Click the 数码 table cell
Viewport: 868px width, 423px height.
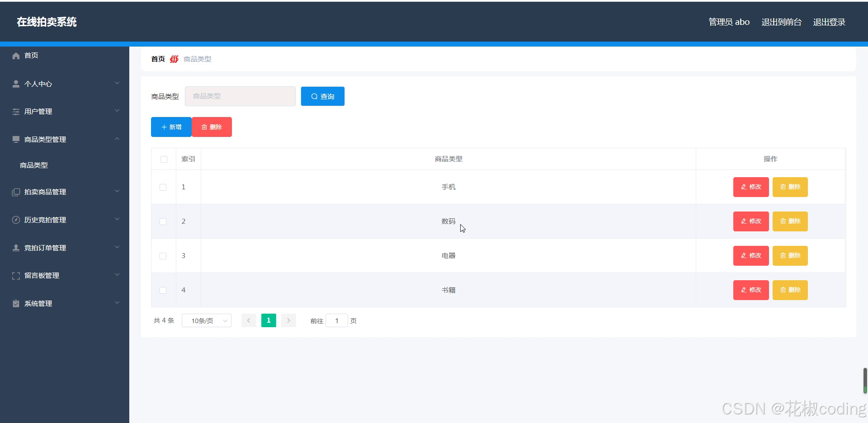pyautogui.click(x=448, y=221)
